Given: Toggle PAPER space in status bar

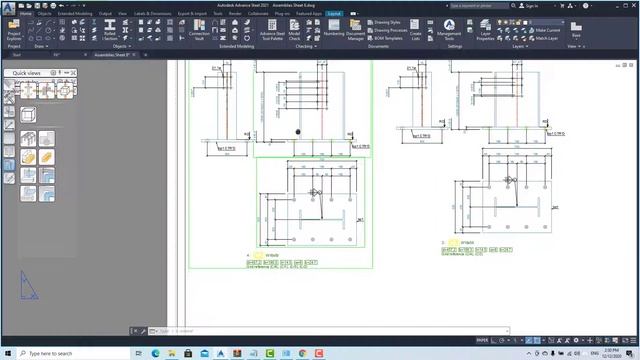Looking at the screenshot, I should point(482,340).
